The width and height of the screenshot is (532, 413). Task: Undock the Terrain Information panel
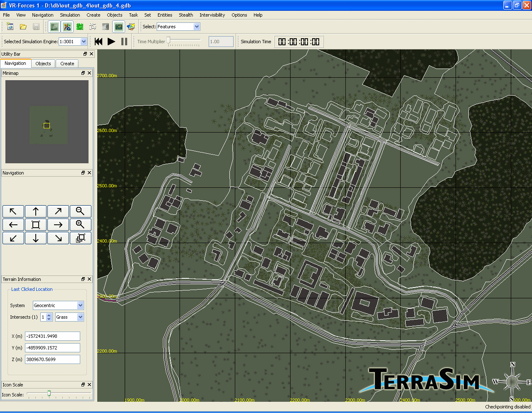[83, 279]
